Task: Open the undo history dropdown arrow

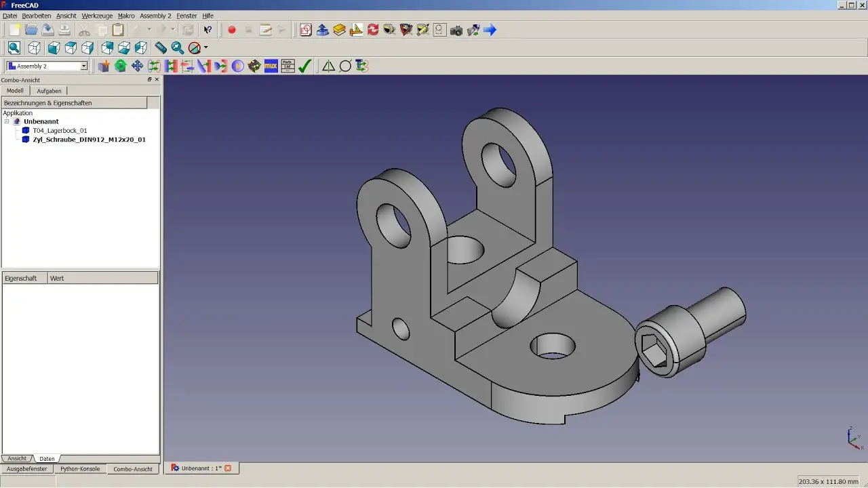Action: [149, 30]
